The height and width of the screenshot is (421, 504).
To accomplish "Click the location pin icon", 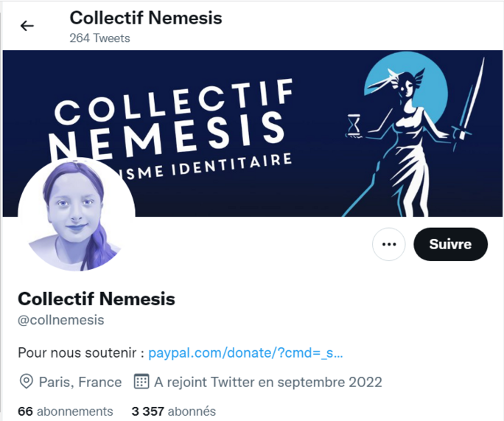I will pos(27,382).
